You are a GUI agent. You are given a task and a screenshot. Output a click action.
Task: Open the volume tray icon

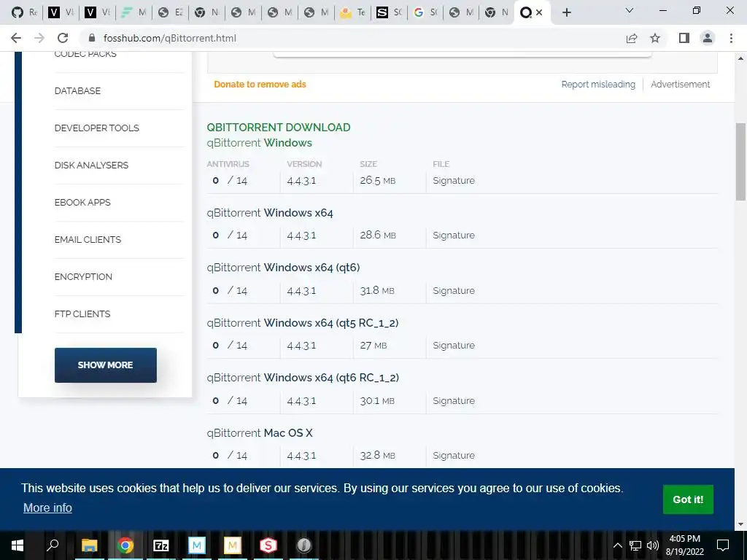(653, 545)
